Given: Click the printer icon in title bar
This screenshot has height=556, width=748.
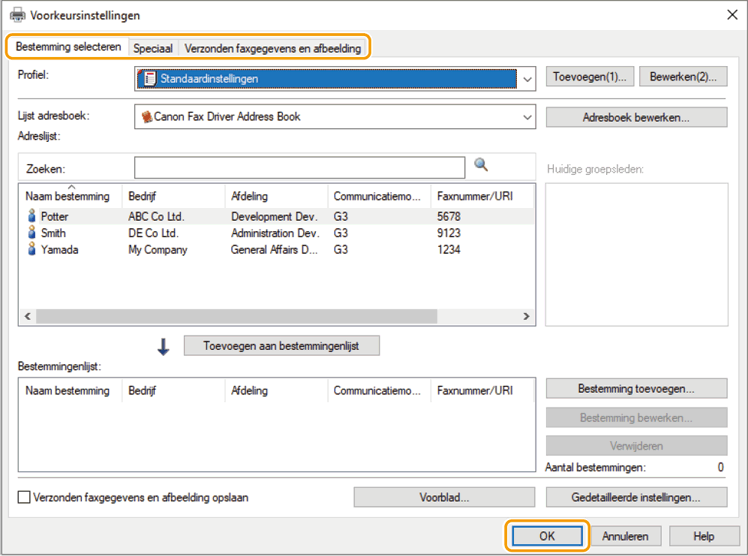Looking at the screenshot, I should pyautogui.click(x=17, y=15).
